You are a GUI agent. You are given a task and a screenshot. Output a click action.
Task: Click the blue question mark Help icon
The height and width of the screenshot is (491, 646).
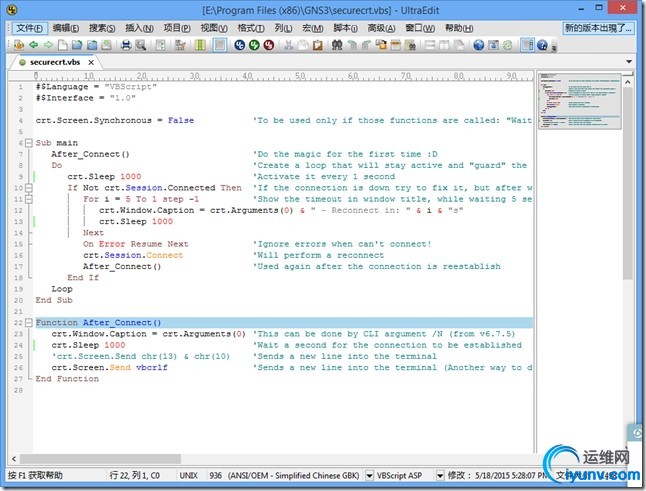[542, 44]
